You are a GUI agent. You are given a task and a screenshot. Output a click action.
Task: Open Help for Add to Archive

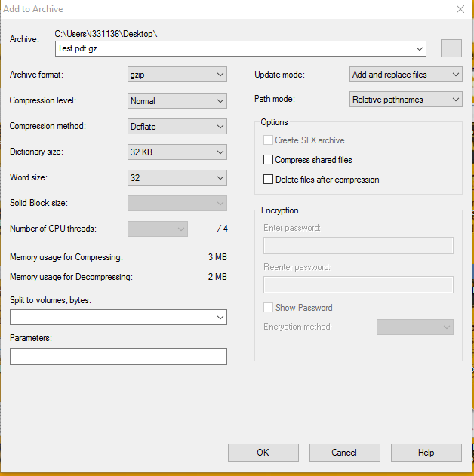426,453
